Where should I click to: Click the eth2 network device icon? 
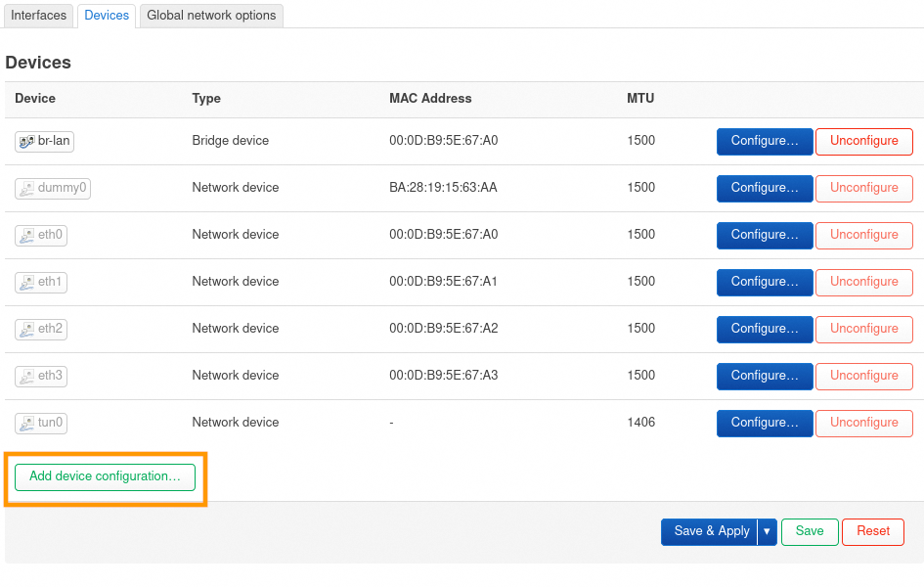(26, 329)
